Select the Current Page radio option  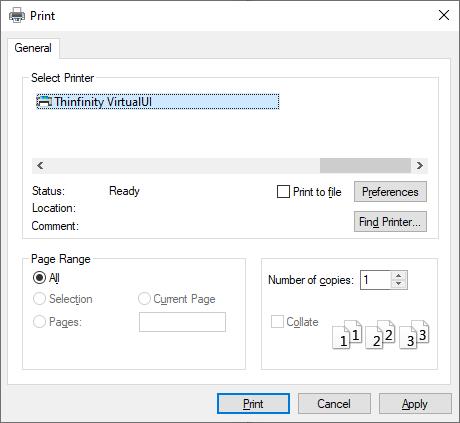pyautogui.click(x=144, y=299)
